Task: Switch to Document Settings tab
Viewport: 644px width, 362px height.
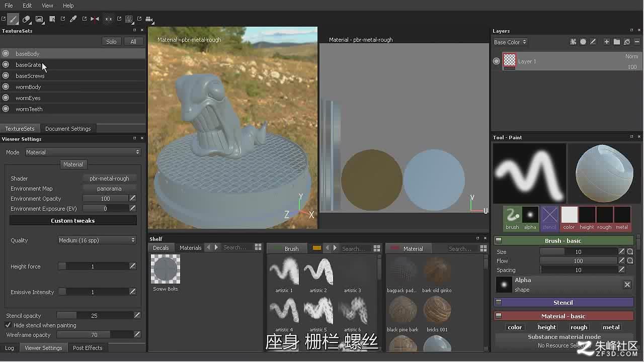Action: click(68, 129)
